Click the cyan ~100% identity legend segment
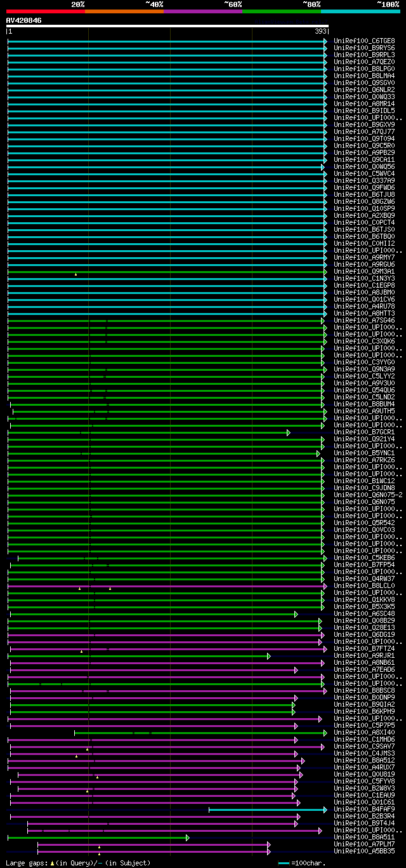The height and width of the screenshot is (868, 406). coord(360,11)
